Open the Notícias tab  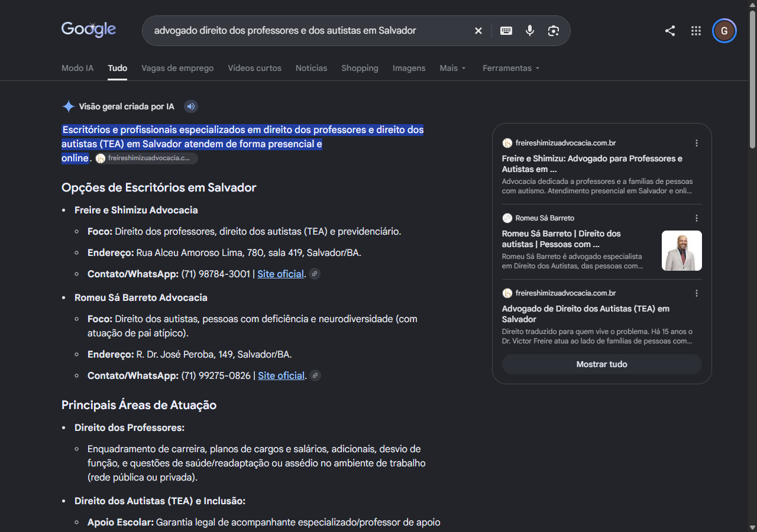(312, 68)
